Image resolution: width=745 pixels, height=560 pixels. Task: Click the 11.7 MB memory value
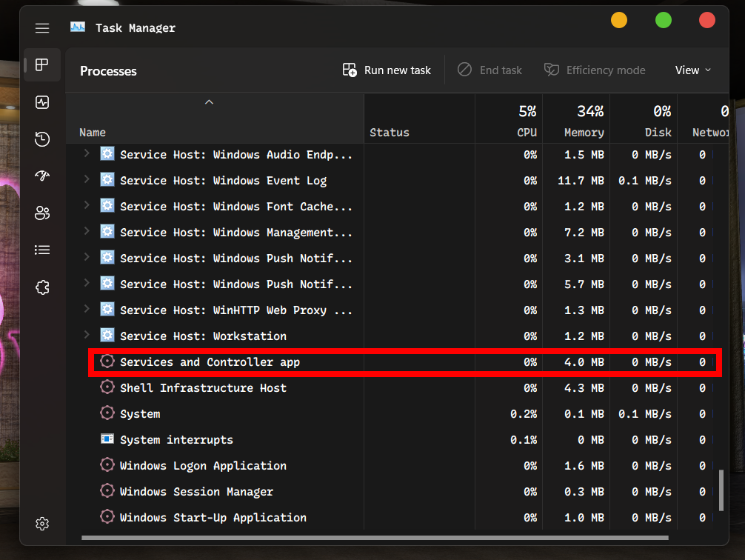pos(581,181)
